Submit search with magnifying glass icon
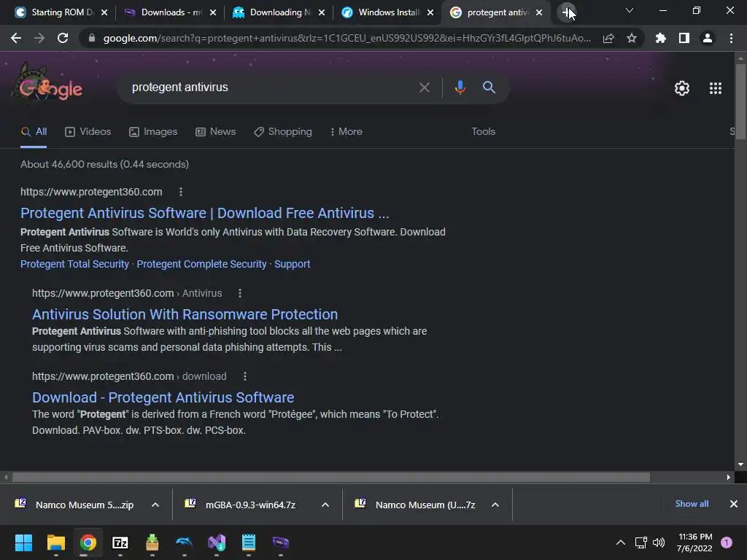747x560 pixels. point(489,87)
